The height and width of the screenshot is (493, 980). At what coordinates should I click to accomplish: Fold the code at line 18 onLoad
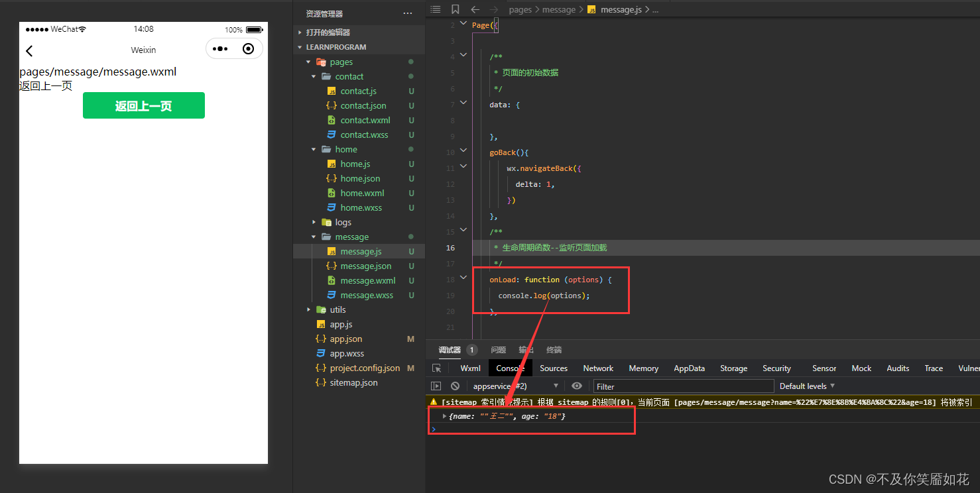(463, 279)
